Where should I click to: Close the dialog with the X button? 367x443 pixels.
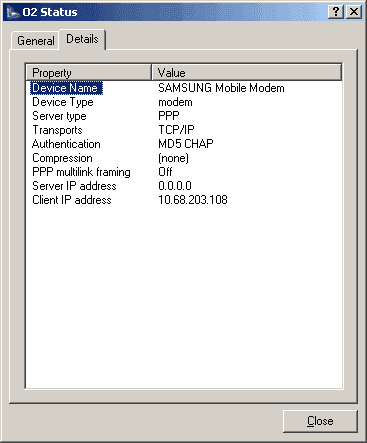pos(354,12)
